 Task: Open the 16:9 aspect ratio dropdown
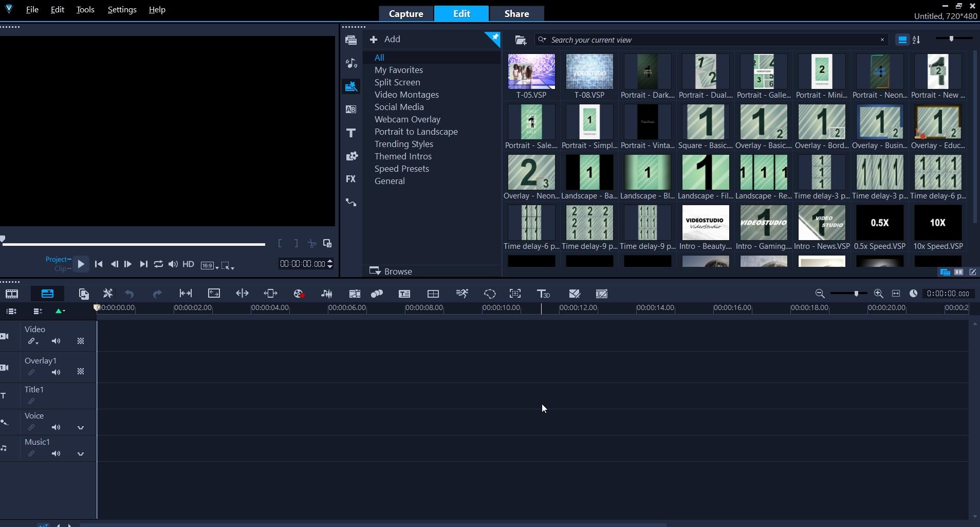(210, 266)
